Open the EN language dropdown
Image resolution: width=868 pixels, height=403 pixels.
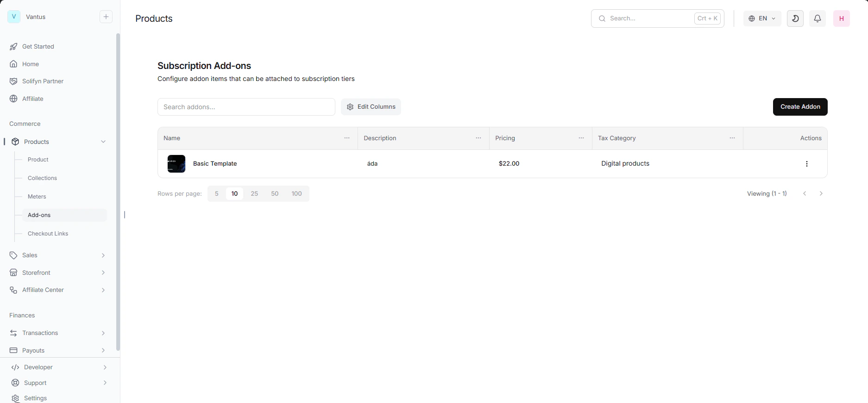point(762,19)
